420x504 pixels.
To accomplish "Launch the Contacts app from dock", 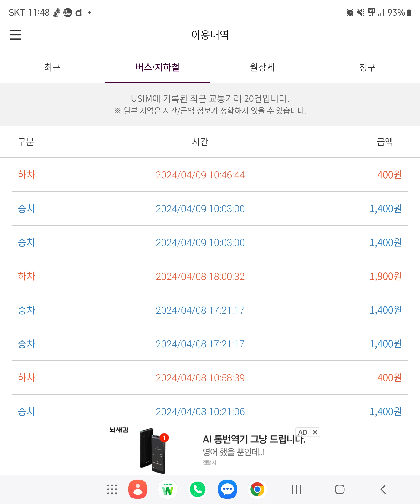I will (138, 489).
